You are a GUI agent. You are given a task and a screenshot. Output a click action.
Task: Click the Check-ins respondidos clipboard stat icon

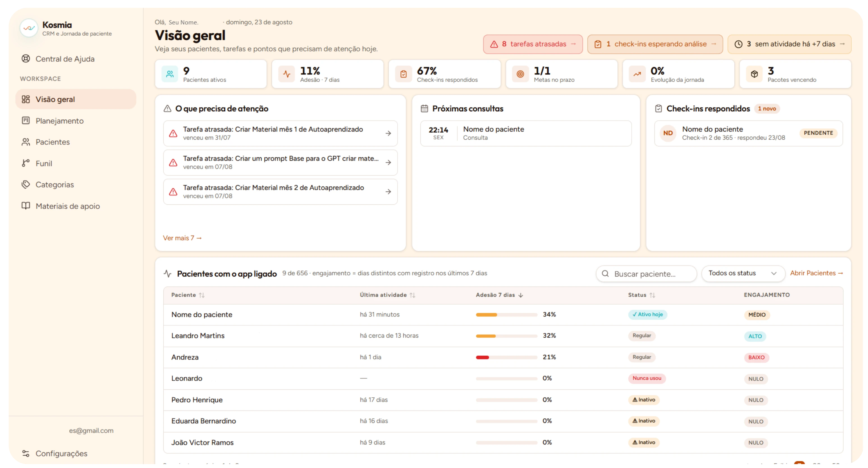(403, 74)
